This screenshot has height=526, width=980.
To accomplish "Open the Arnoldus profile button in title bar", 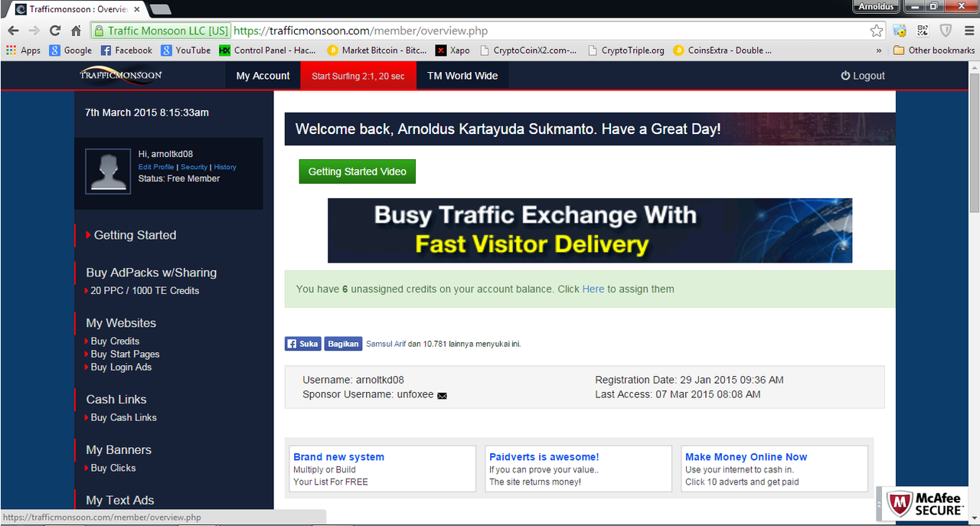I will click(876, 6).
